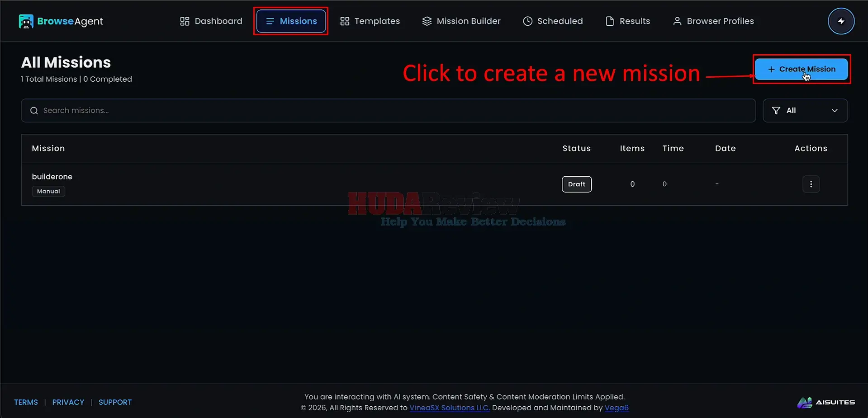Go to Mission Builder
868x418 pixels.
461,21
